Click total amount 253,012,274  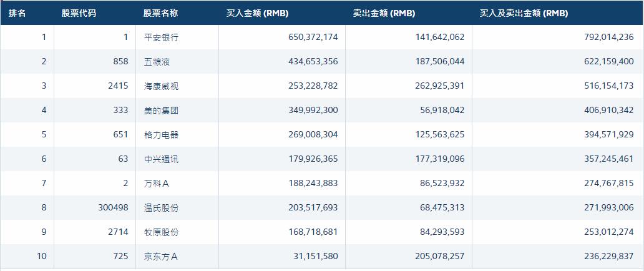[608, 232]
